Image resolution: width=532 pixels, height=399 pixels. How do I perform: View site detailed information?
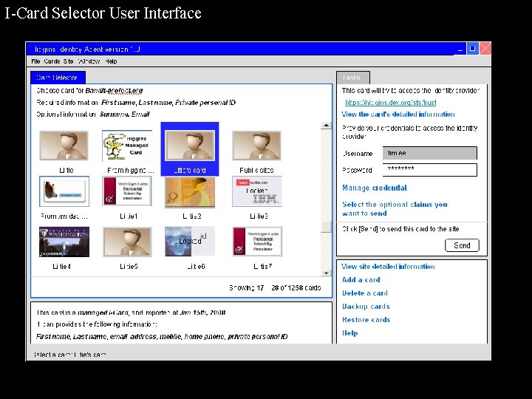(388, 267)
